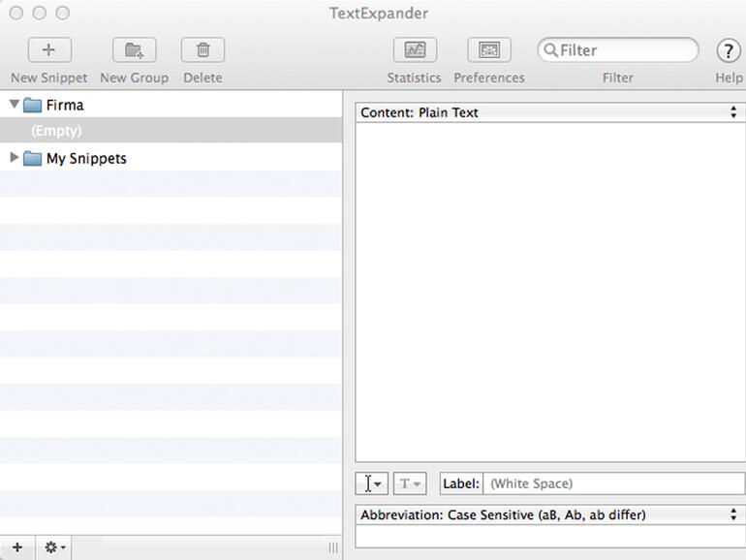Screen dimensions: 746x560
Task: Open the Statistics chart icon
Action: 415,50
